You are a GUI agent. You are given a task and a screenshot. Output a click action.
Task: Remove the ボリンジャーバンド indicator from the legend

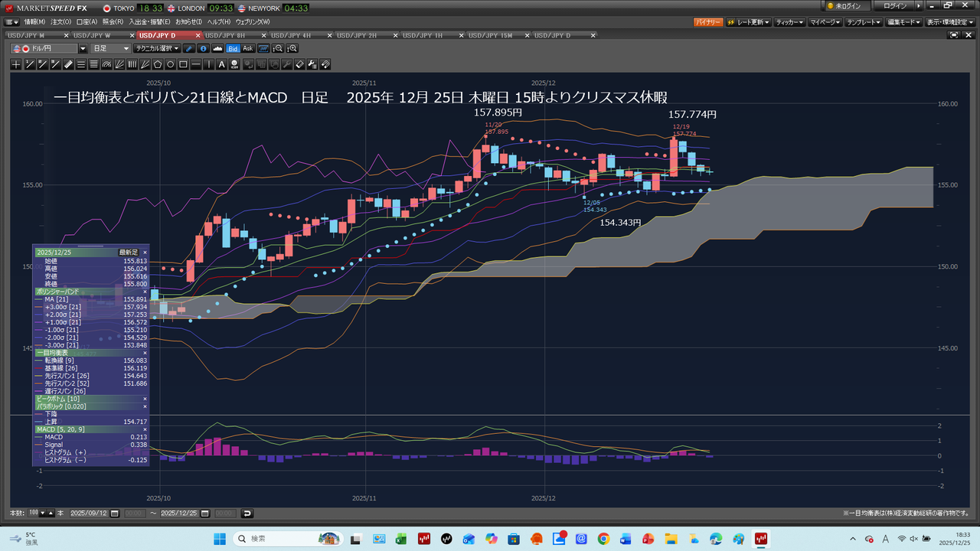tap(145, 292)
